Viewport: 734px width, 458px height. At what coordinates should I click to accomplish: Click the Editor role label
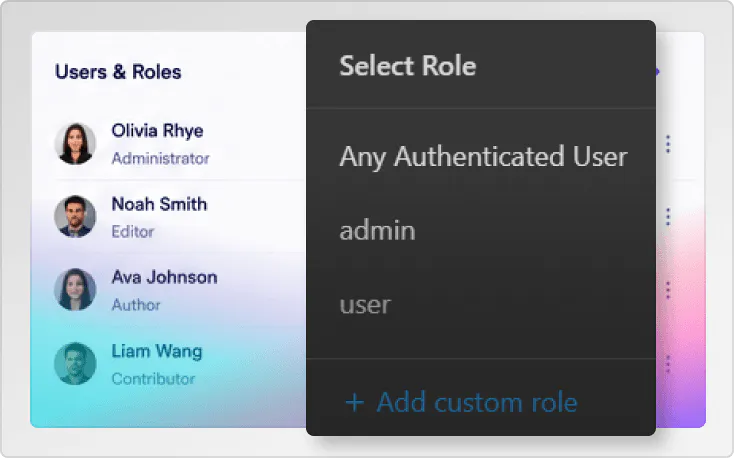point(133,232)
